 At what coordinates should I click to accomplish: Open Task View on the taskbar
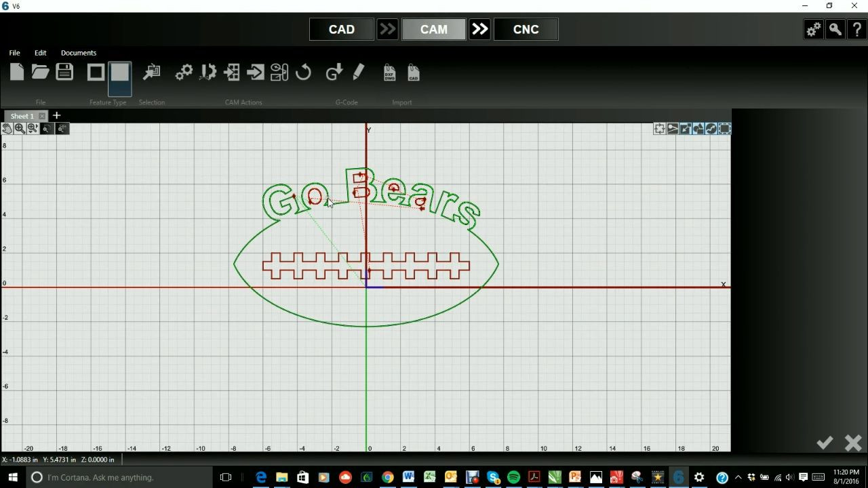[226, 477]
